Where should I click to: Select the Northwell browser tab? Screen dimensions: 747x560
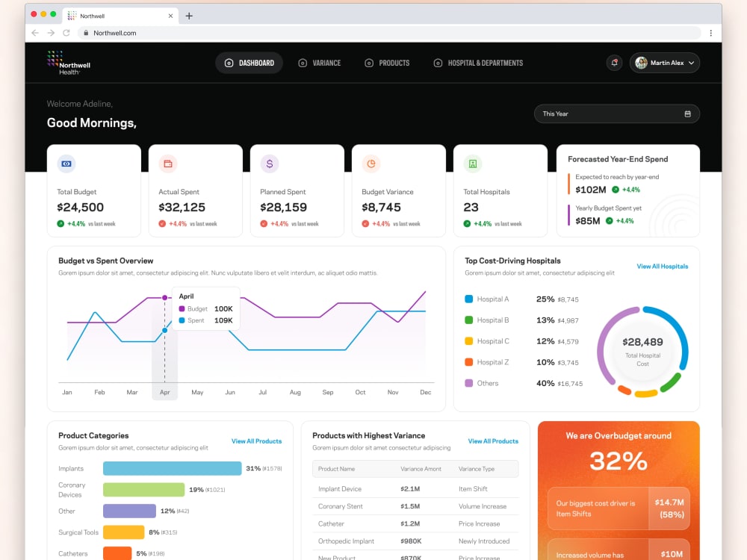tap(120, 16)
